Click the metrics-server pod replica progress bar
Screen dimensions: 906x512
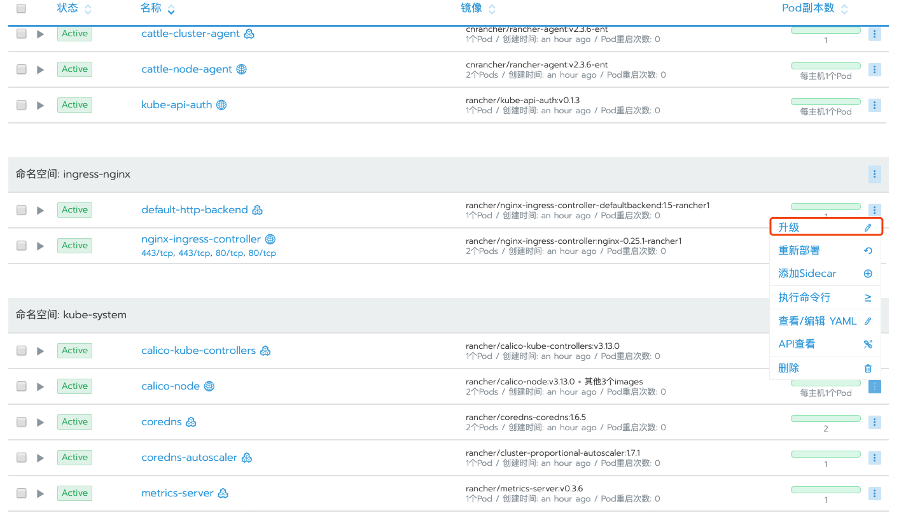[826, 489]
